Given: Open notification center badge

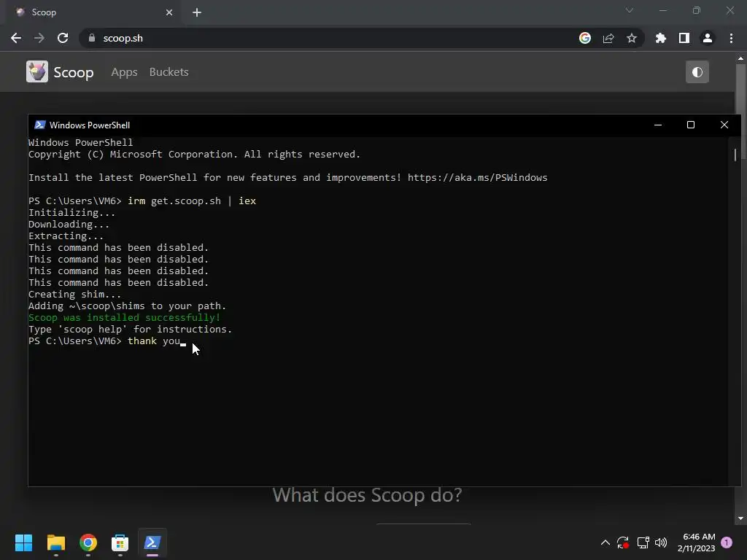Looking at the screenshot, I should point(727,542).
